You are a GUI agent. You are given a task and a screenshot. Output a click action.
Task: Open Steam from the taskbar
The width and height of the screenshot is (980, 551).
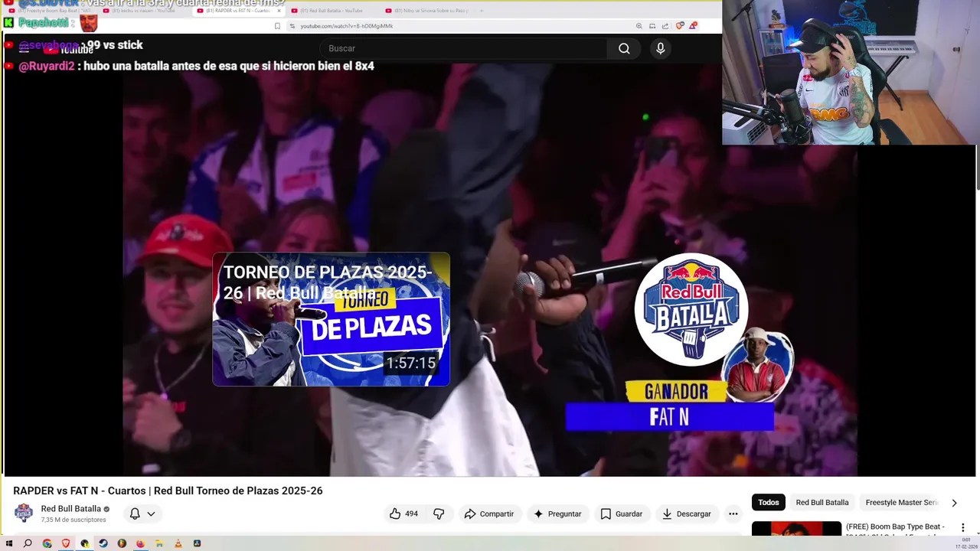(x=103, y=543)
